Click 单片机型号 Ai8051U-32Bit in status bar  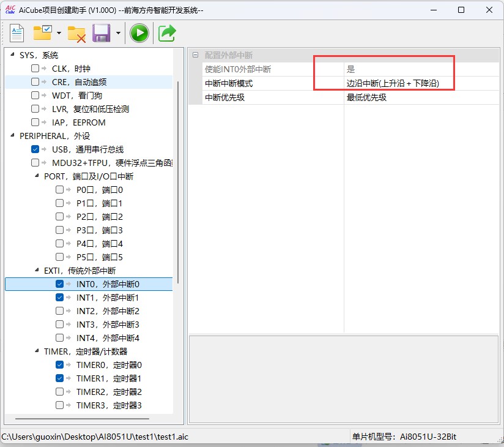404,437
